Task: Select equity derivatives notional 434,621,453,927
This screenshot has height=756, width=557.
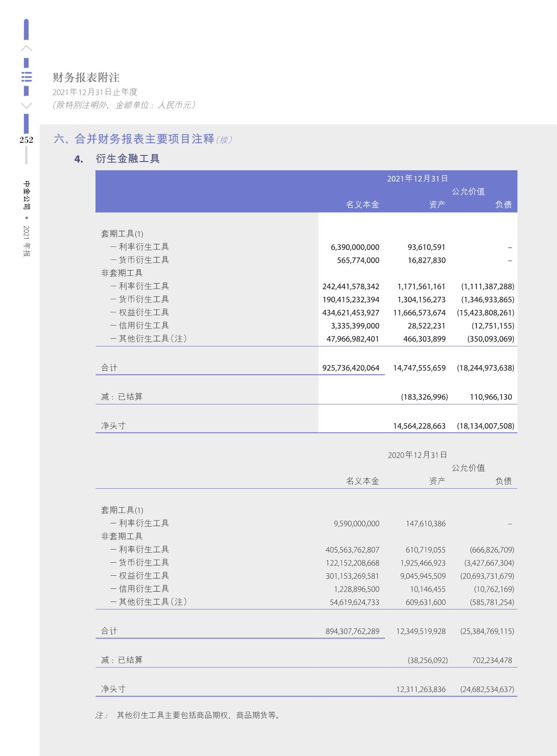Action: [351, 313]
